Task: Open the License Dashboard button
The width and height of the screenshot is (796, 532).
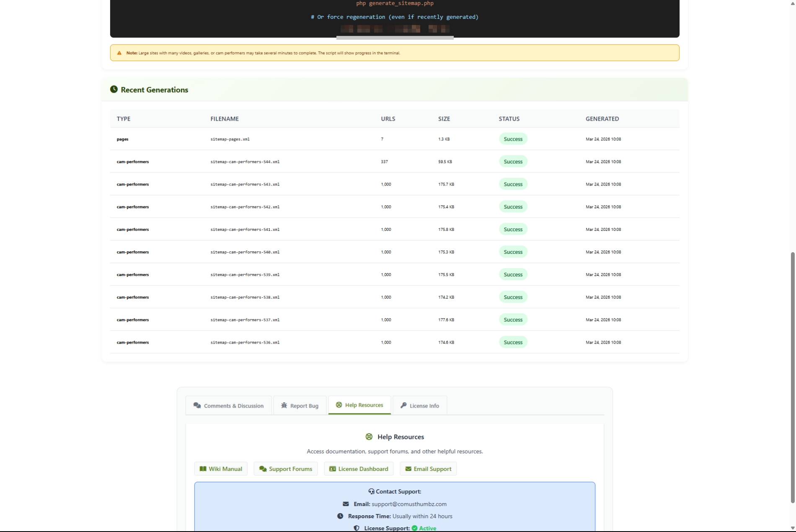Action: [x=359, y=469]
